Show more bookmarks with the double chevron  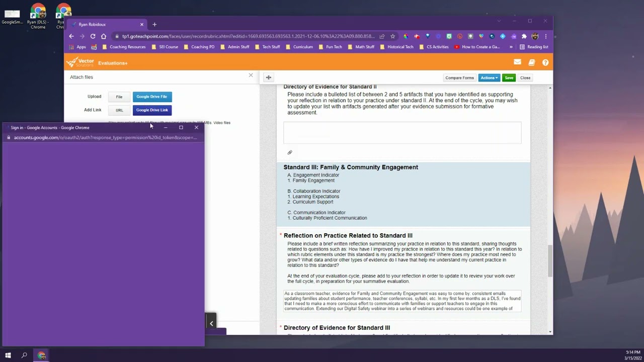511,47
